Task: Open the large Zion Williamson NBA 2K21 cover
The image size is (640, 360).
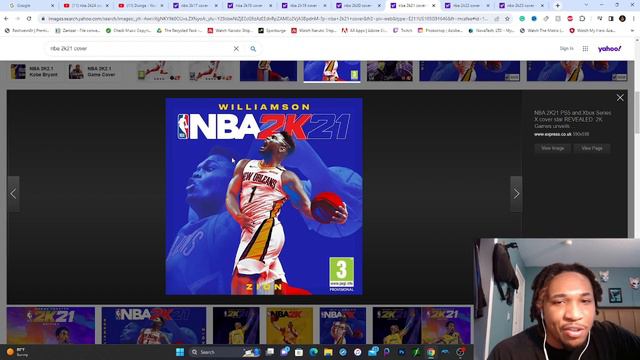Action: tap(264, 196)
